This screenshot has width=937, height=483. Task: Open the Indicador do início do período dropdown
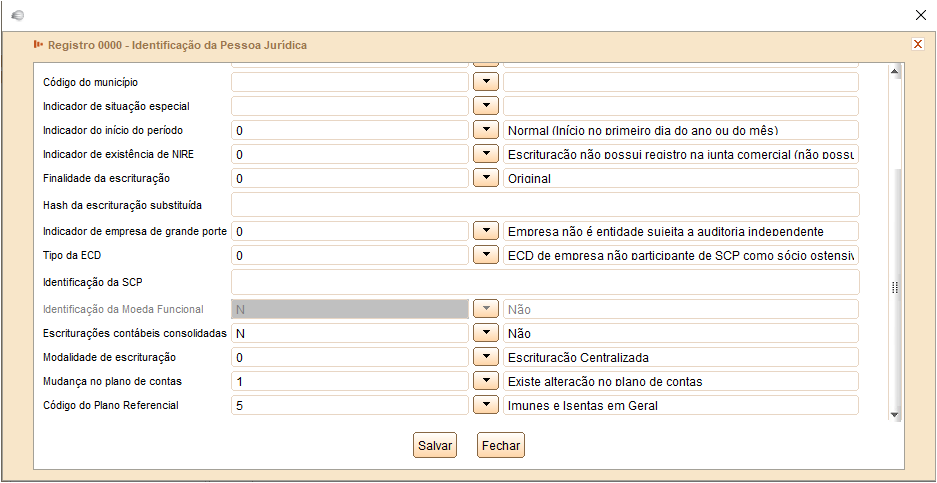485,130
